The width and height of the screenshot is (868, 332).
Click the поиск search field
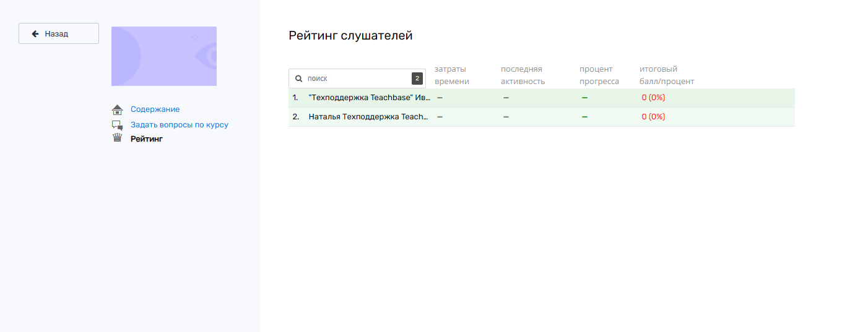357,79
